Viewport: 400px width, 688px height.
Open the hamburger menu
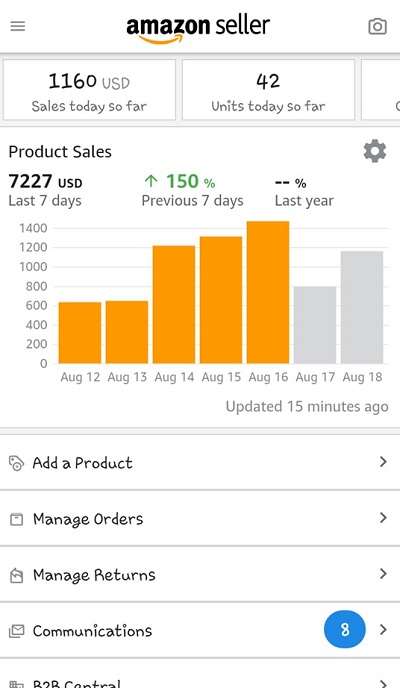(18, 26)
